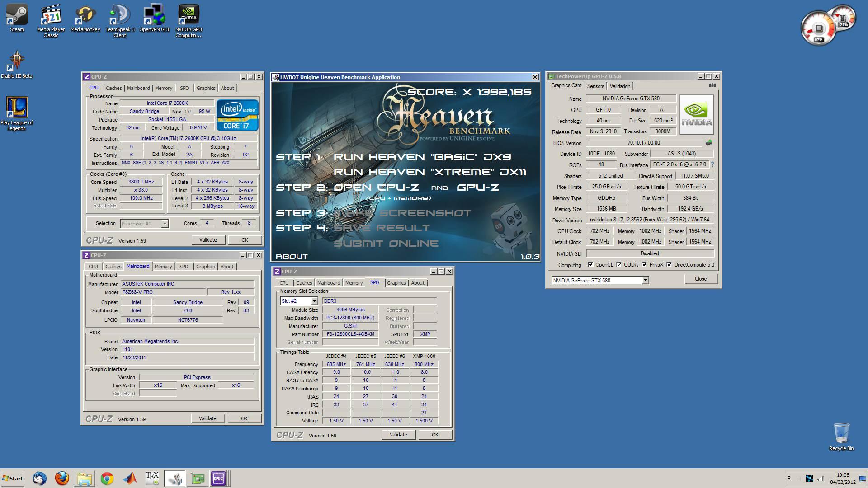Switch to the Validation tab in GPU-Z

(620, 86)
